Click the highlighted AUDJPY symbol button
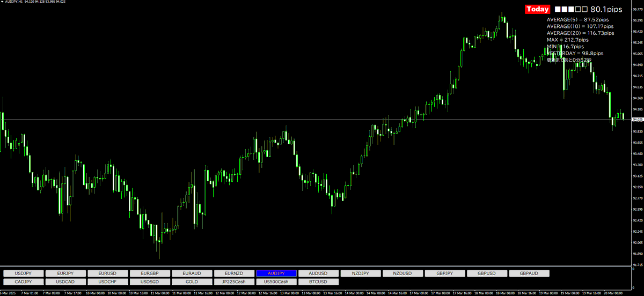The height and width of the screenshot is (296, 644). 276,273
